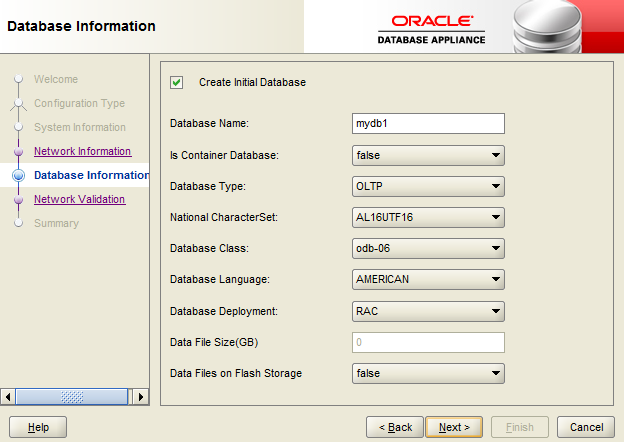This screenshot has height=442, width=624.
Task: Select the Database Information step in the sidebar
Action: (92, 175)
